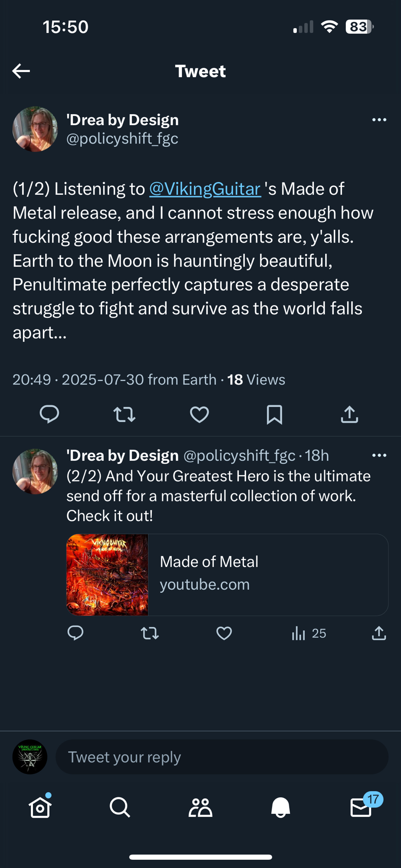
Task: Open more options for the (2/2) reply
Action: (x=379, y=455)
